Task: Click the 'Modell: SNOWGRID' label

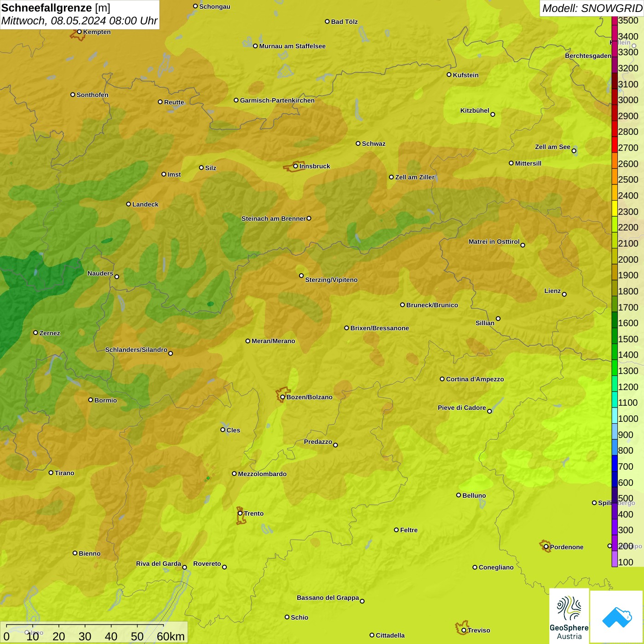Action: coord(592,8)
